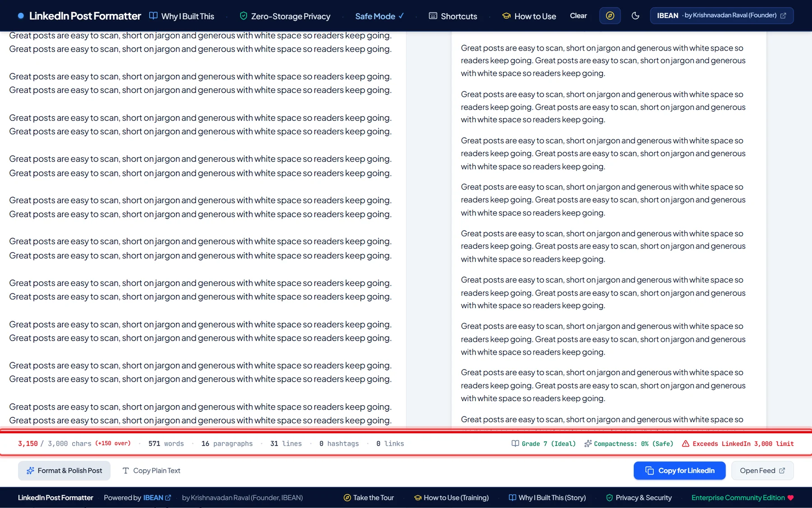This screenshot has height=508, width=812.
Task: Click the 571 words stat
Action: pyautogui.click(x=166, y=443)
